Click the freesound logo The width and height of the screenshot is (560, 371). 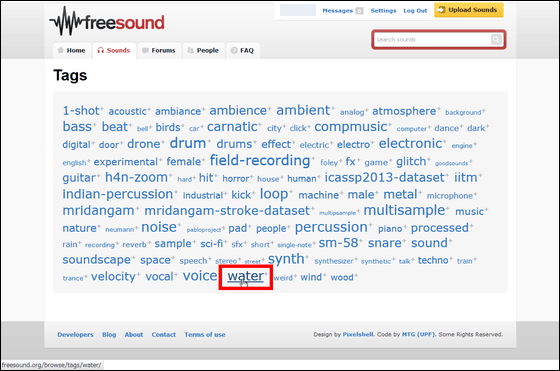[x=107, y=21]
